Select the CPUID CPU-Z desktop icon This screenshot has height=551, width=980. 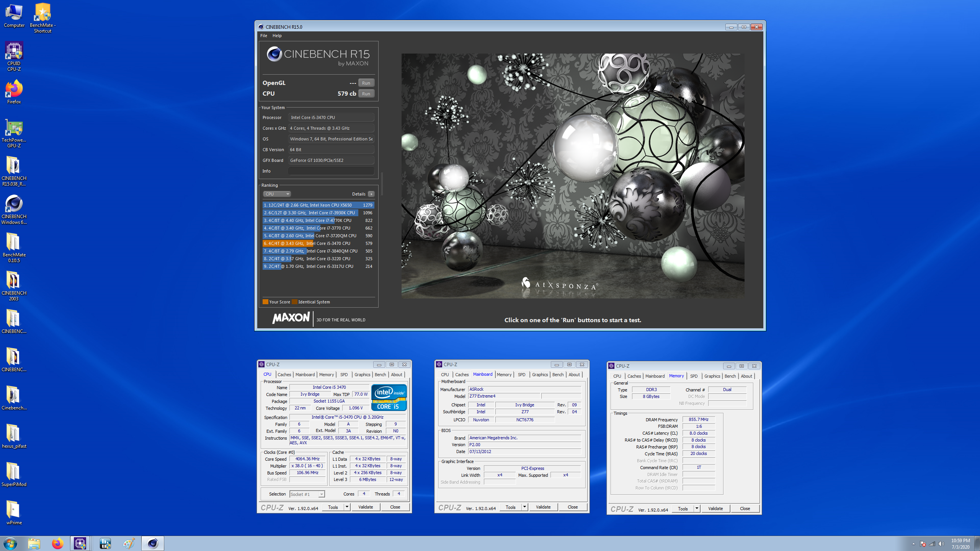[x=14, y=57]
